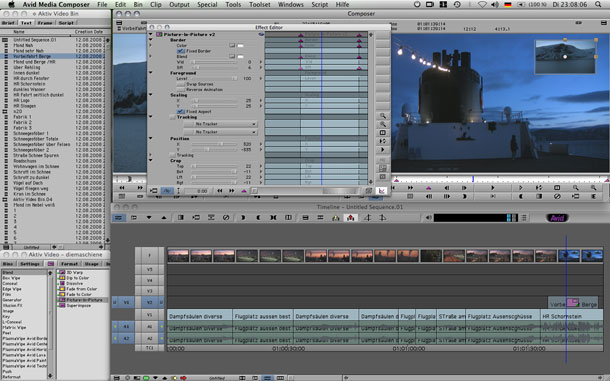Click fast forward in Effect Editor toolbar

(x=232, y=191)
